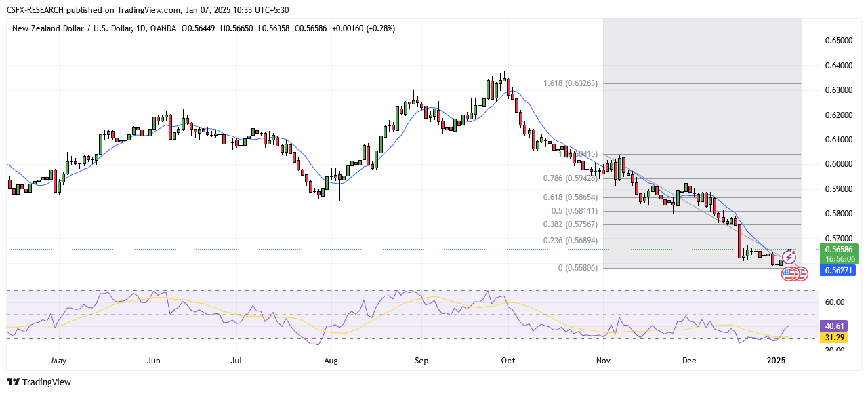Select the 0.618 (0.58654) Fibonacci level label
This screenshot has width=868, height=394.
(571, 197)
